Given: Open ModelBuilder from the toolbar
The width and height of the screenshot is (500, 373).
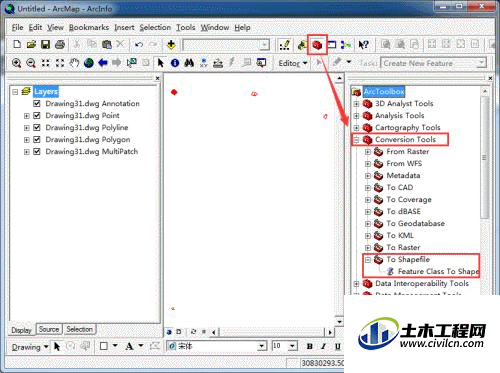Looking at the screenshot, I should (346, 45).
